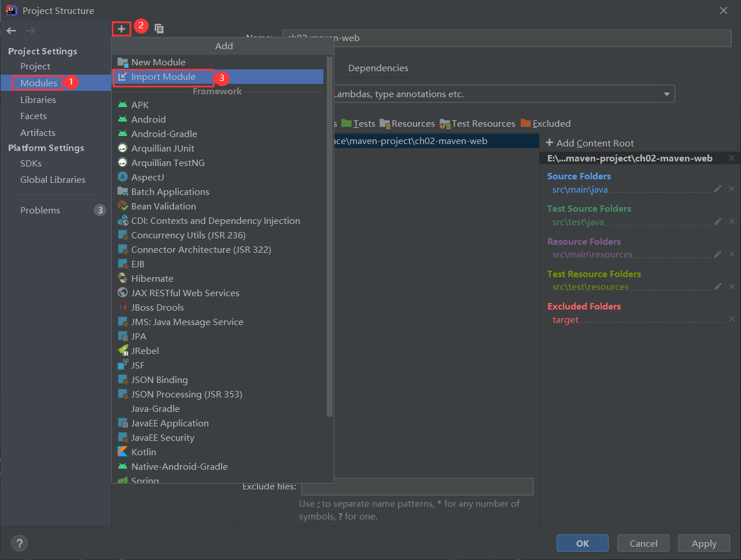The image size is (741, 560).
Task: Remove the ch02-maven-web content root with X
Action: pos(731,159)
